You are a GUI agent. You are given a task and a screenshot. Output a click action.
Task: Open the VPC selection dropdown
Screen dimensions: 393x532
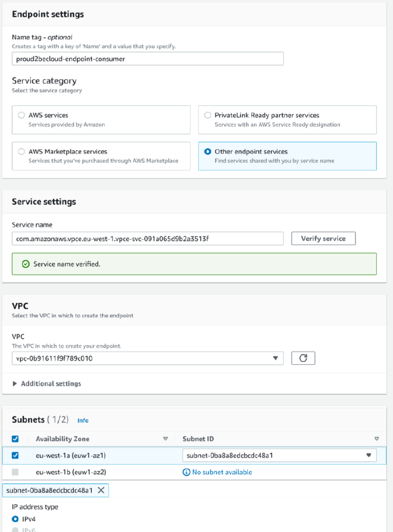click(148, 358)
